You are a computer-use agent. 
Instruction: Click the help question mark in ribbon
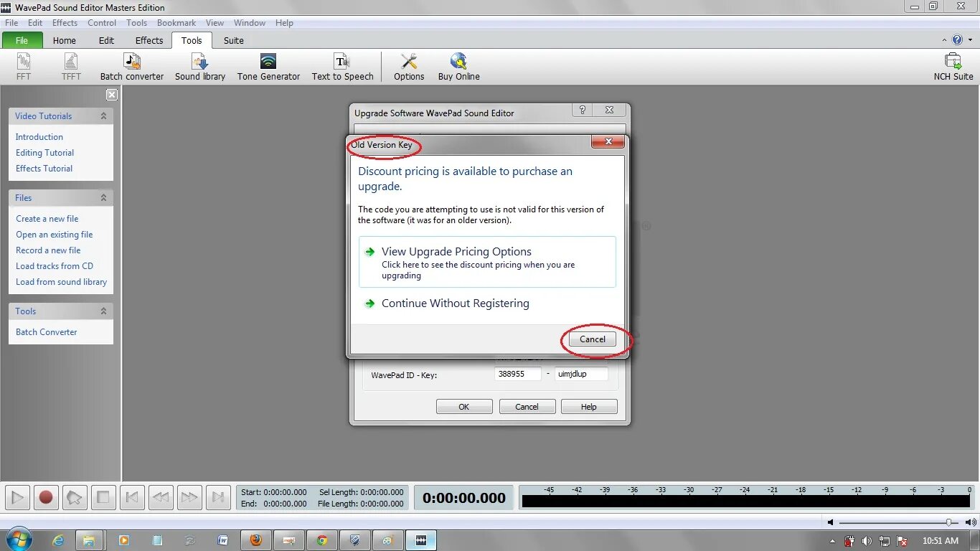(957, 40)
